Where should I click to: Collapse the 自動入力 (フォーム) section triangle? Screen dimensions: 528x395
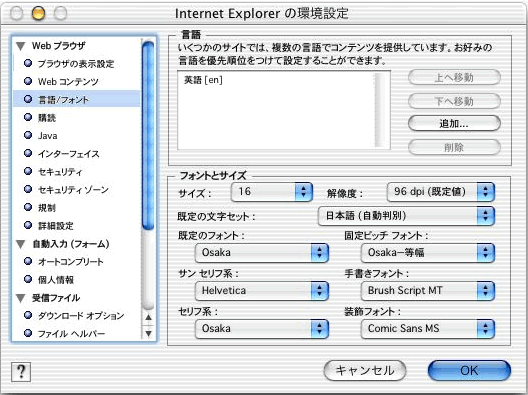pyautogui.click(x=21, y=244)
